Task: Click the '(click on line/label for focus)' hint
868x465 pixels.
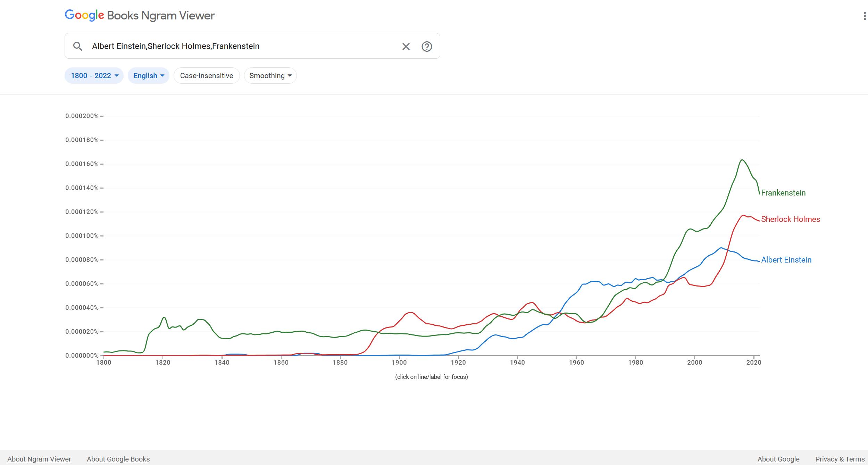Action: click(432, 377)
